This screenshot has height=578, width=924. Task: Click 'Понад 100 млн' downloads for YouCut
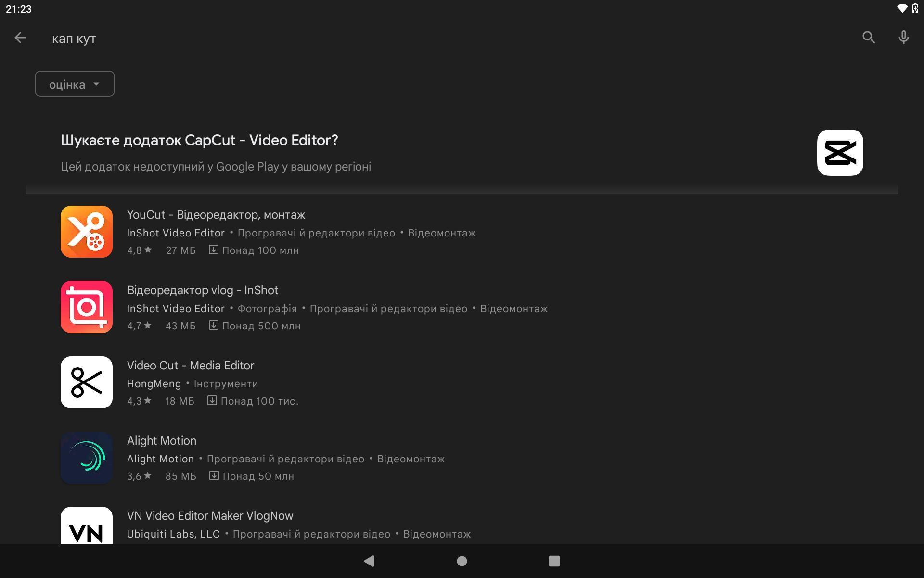[260, 250]
